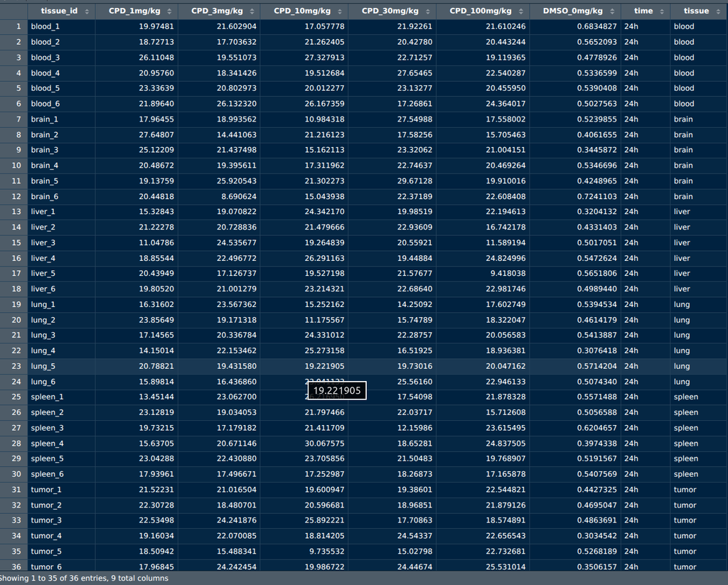Image resolution: width=728 pixels, height=585 pixels.
Task: Sort by tissue_id column arrows
Action: pos(87,11)
